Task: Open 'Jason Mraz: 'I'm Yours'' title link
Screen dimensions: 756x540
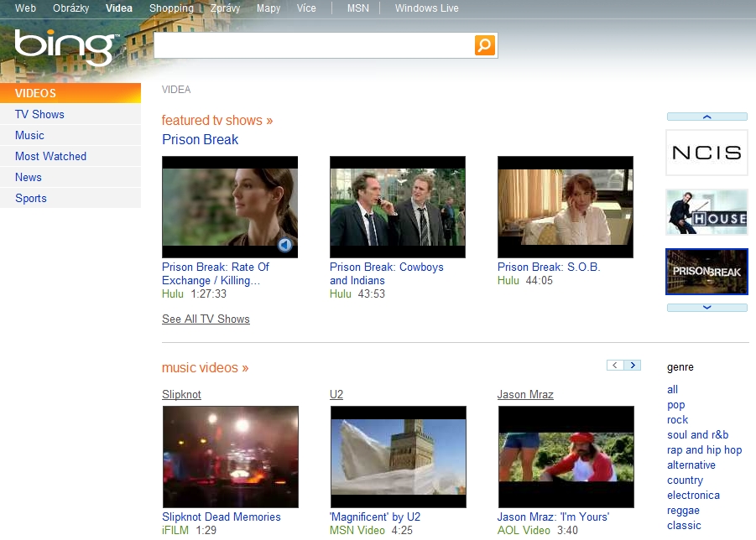Action: pos(554,517)
